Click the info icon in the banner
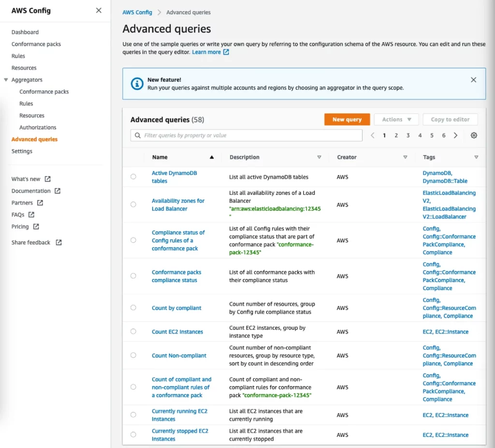This screenshot has width=495, height=448. (x=137, y=84)
